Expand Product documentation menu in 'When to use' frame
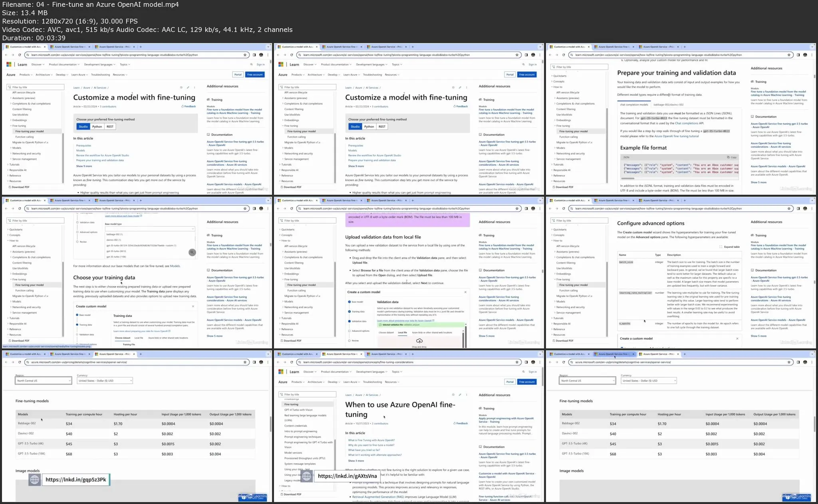 [336, 372]
